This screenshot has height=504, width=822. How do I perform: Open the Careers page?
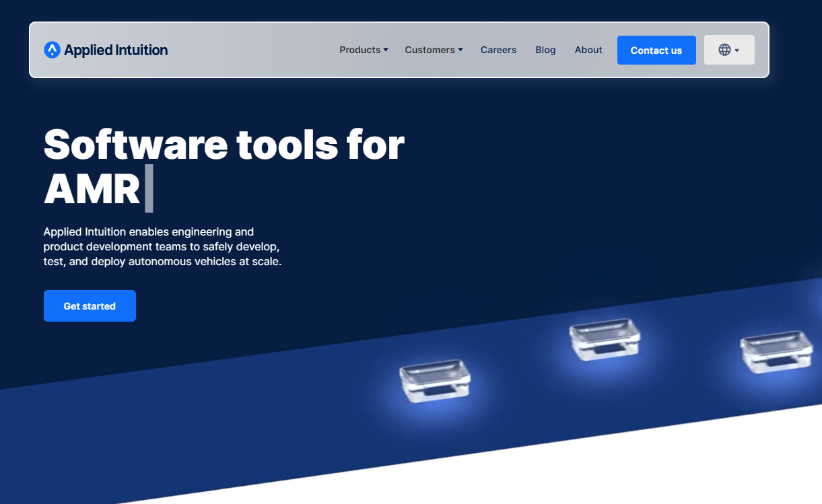tap(498, 50)
